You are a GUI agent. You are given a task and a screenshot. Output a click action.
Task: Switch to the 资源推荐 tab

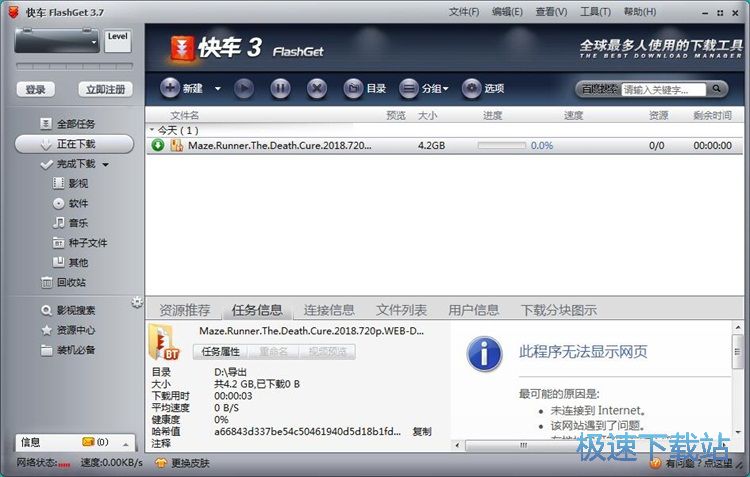185,311
